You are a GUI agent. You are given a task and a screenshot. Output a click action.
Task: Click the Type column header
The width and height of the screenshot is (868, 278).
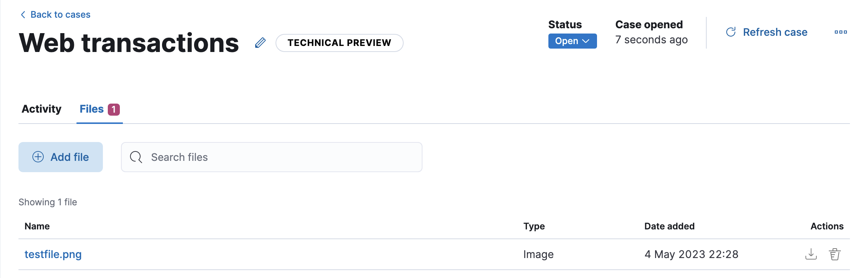[534, 226]
